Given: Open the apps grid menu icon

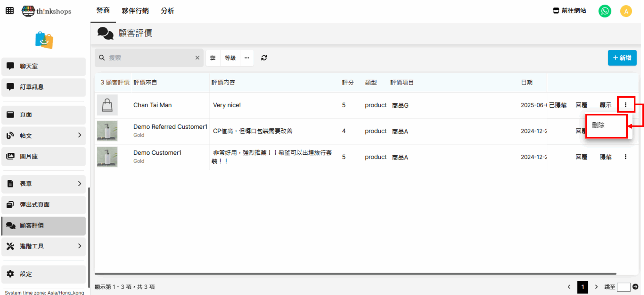Looking at the screenshot, I should pos(10,11).
